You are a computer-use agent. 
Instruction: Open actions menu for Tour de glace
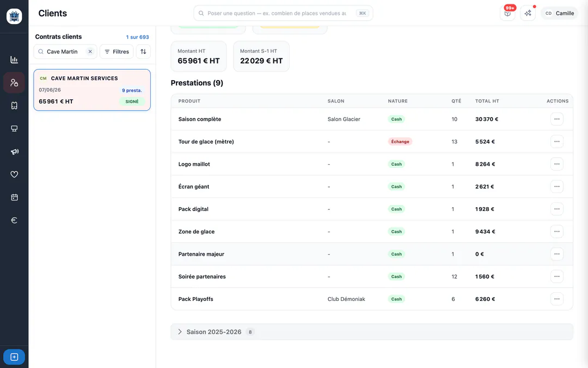pyautogui.click(x=557, y=142)
